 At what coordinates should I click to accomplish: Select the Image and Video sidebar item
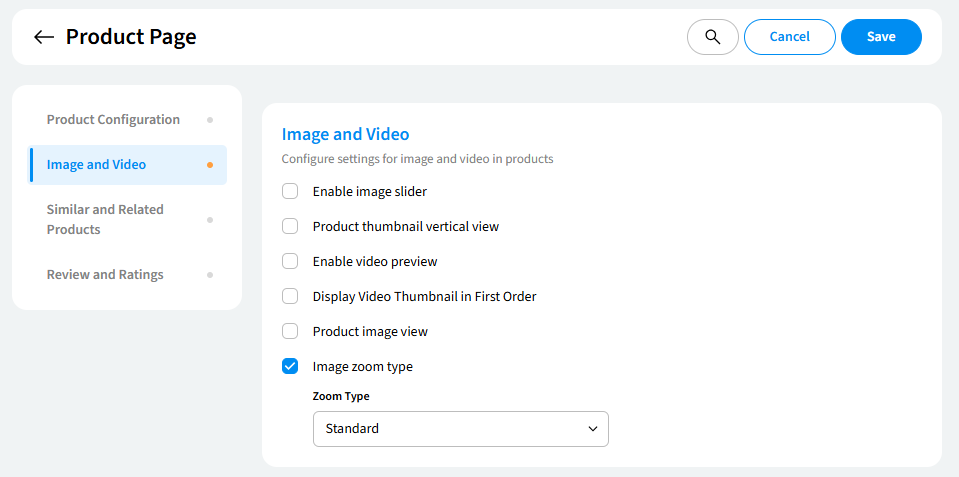click(x=96, y=165)
